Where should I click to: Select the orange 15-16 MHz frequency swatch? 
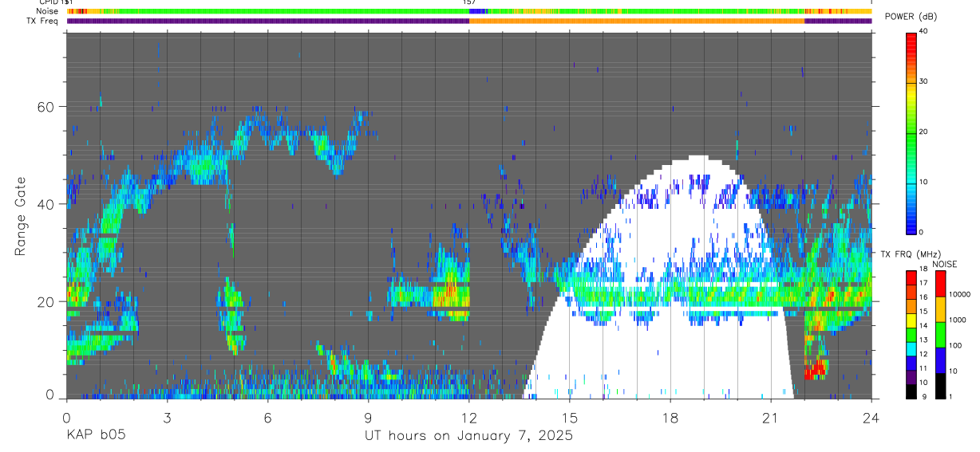[x=911, y=306]
